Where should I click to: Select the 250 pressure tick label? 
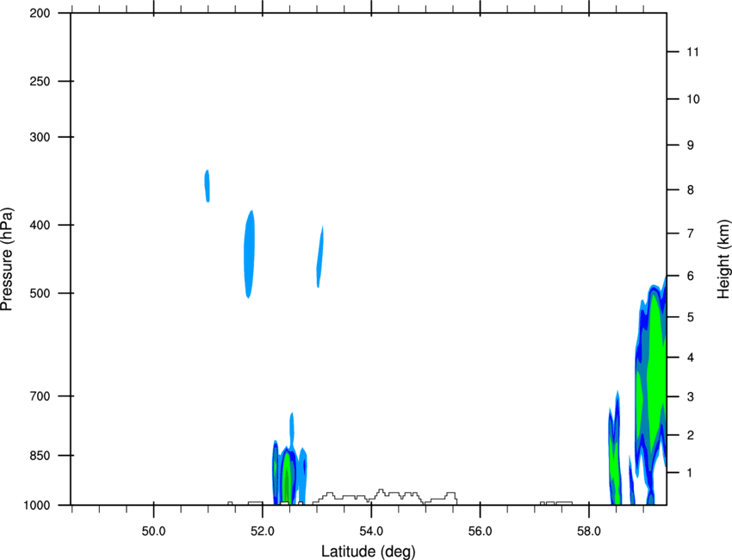(40, 81)
